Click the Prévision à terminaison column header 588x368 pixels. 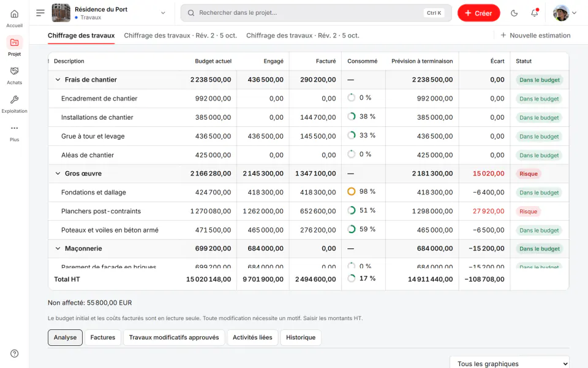click(422, 61)
